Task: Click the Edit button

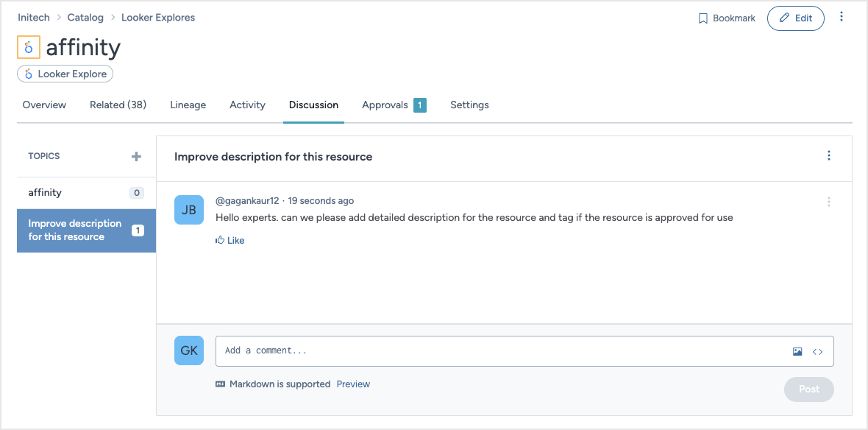Action: tap(795, 18)
